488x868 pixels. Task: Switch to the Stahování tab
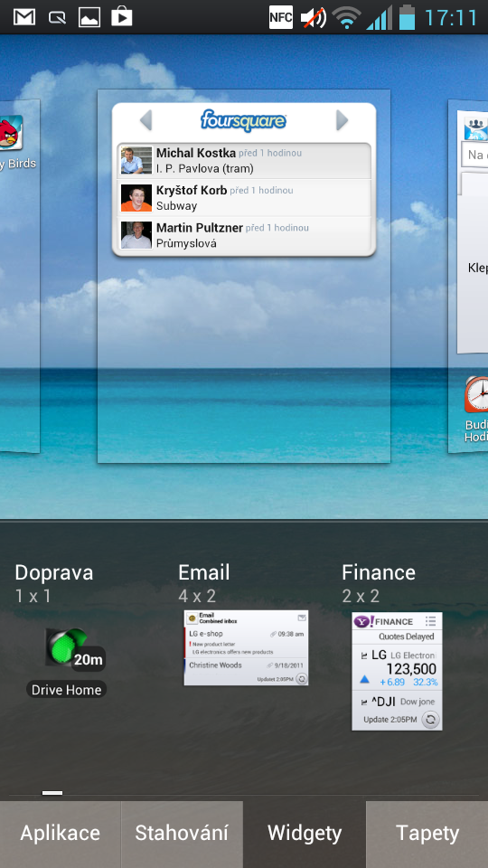pos(182,834)
